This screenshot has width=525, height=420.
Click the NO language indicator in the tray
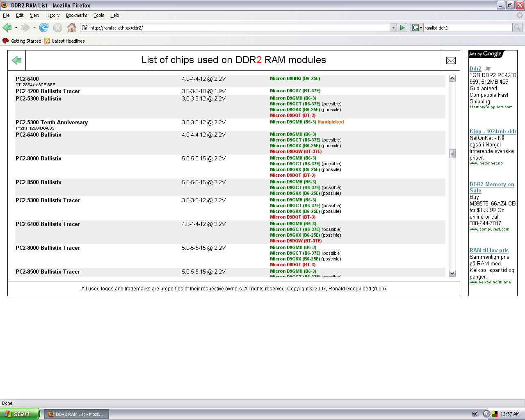(475, 414)
